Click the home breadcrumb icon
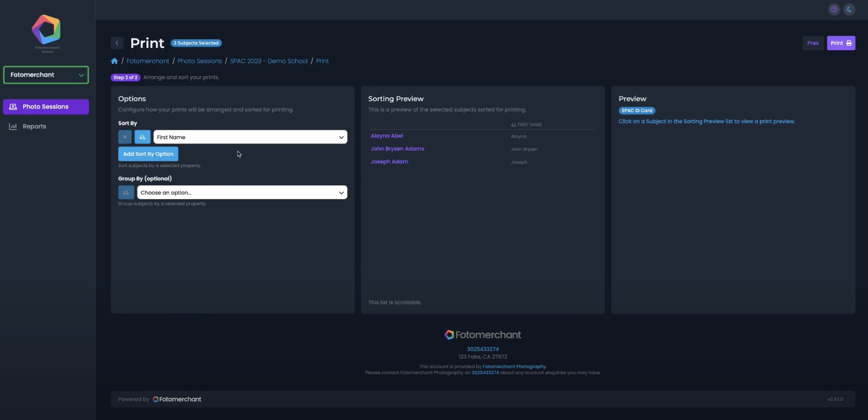The width and height of the screenshot is (868, 420). [114, 61]
